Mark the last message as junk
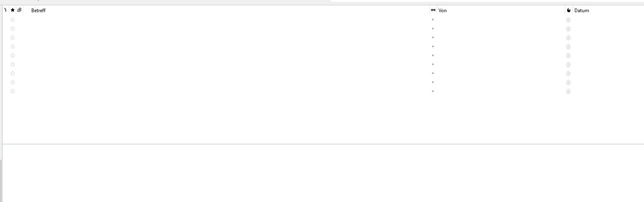This screenshot has width=644, height=202. 568,91
